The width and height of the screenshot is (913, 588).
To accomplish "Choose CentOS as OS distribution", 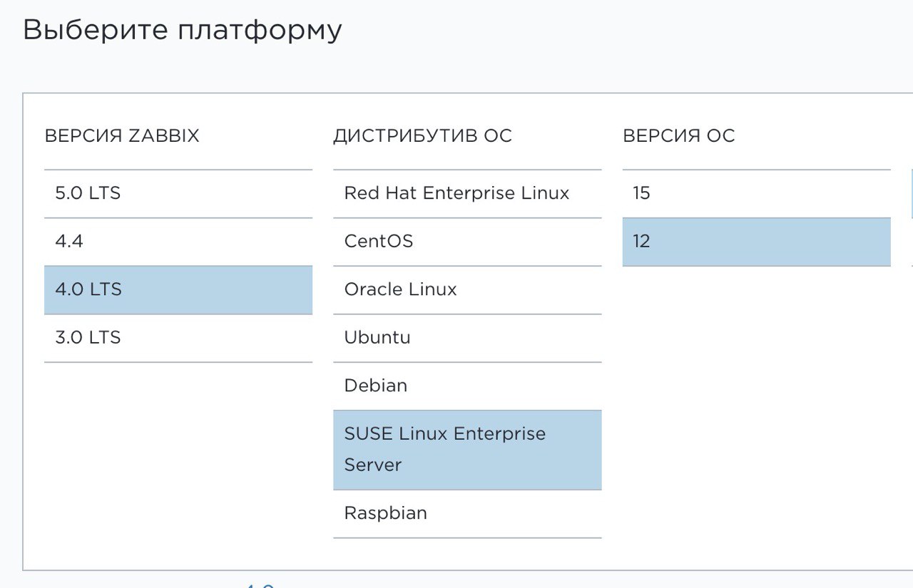I will (x=467, y=242).
